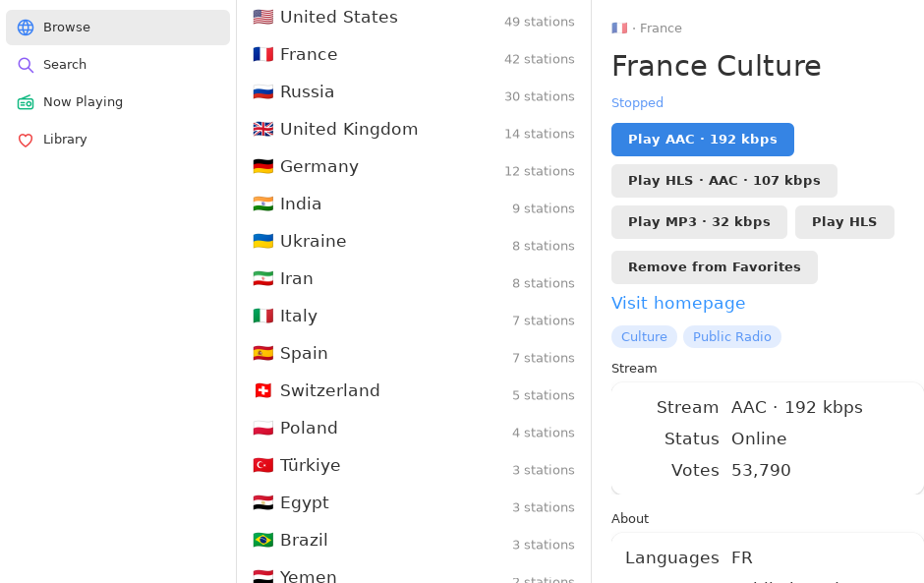The width and height of the screenshot is (924, 583).
Task: Click the Browse globe icon
Action: (26, 28)
